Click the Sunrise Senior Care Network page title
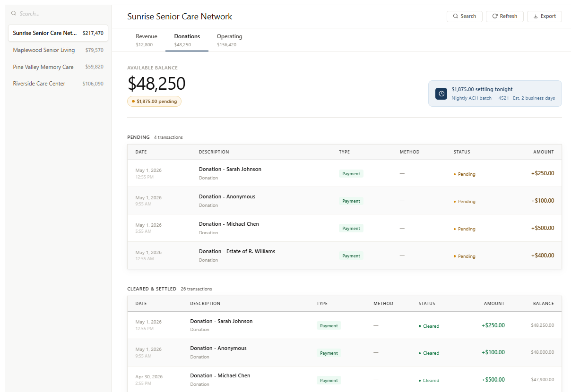Viewport: 571px width, 392px height. click(180, 17)
